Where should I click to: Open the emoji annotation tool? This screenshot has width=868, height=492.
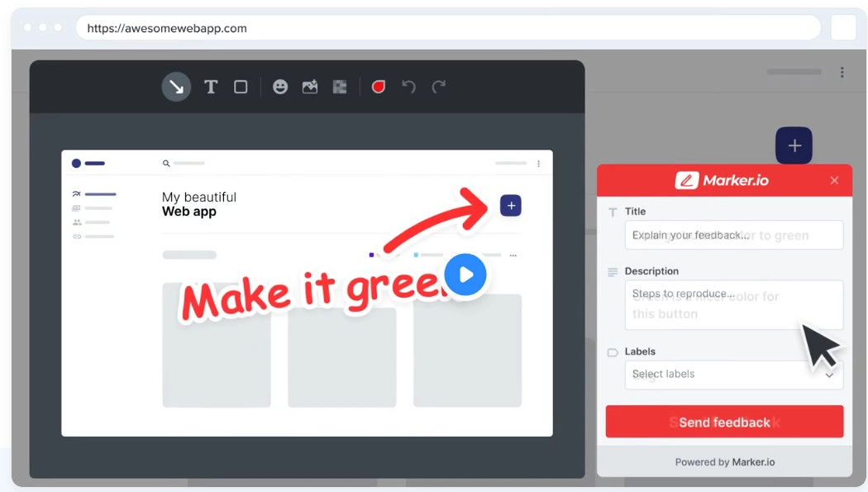(x=280, y=86)
